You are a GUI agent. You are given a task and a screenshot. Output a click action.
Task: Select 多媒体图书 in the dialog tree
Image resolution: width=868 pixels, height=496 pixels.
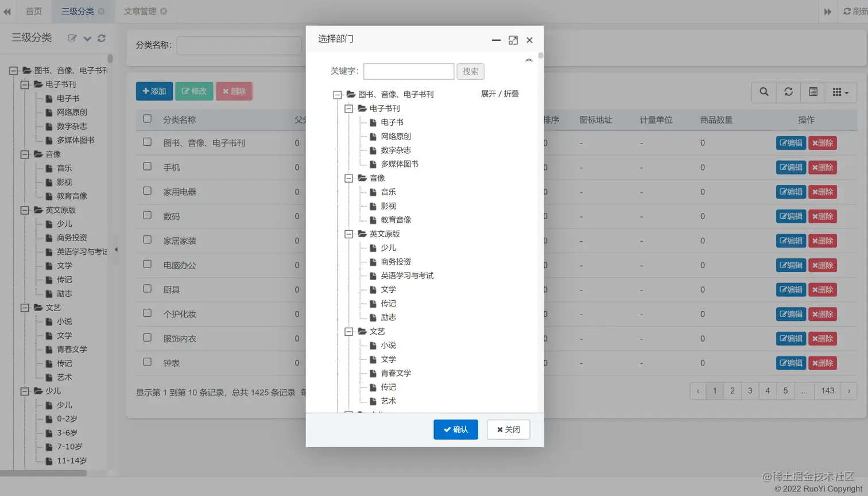[x=400, y=164]
